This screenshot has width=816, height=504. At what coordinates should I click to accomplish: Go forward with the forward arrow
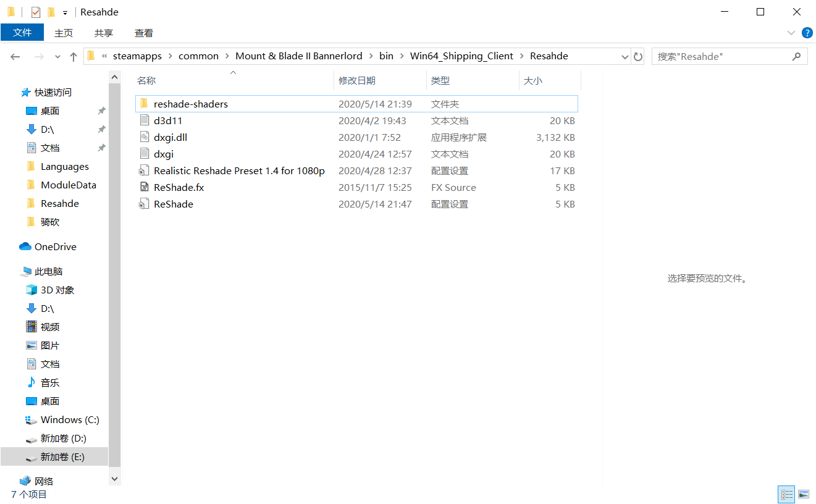pyautogui.click(x=39, y=56)
